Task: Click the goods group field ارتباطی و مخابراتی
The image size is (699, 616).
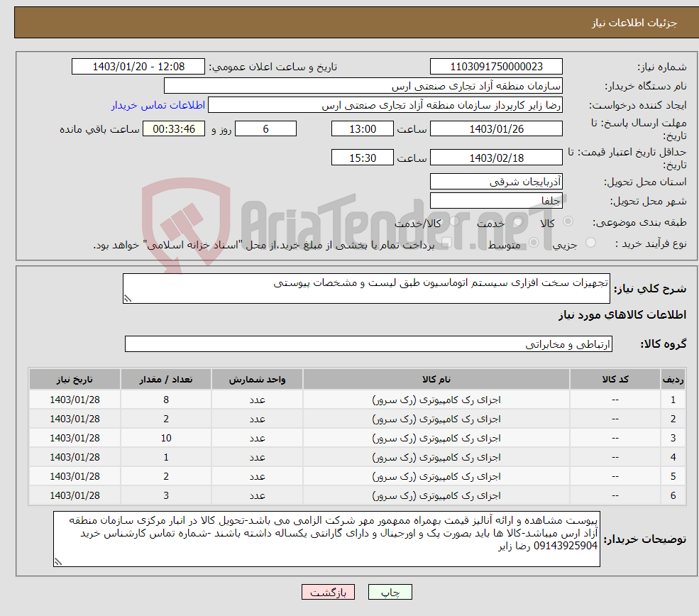Action: [x=369, y=344]
